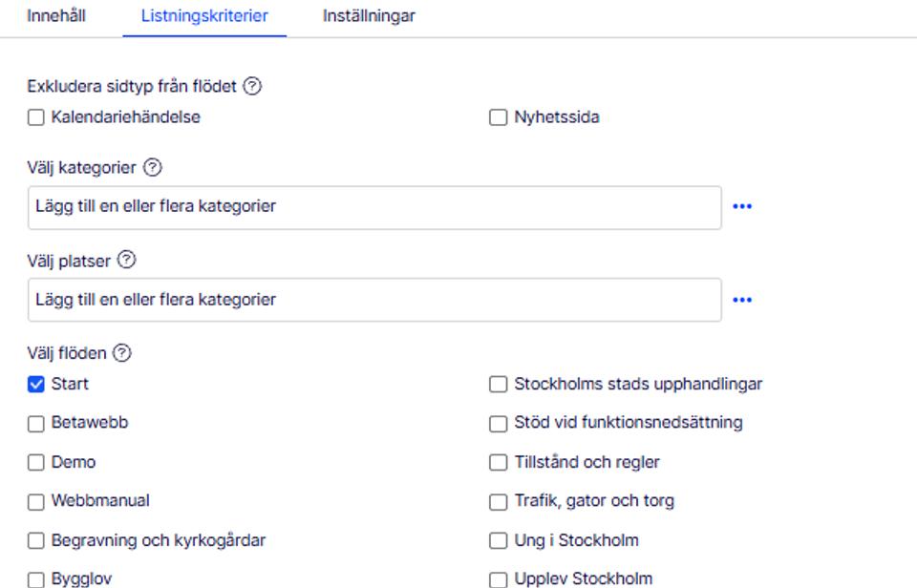Open help for Exkludera sidtyp från flödet
917x588 pixels.
[252, 86]
